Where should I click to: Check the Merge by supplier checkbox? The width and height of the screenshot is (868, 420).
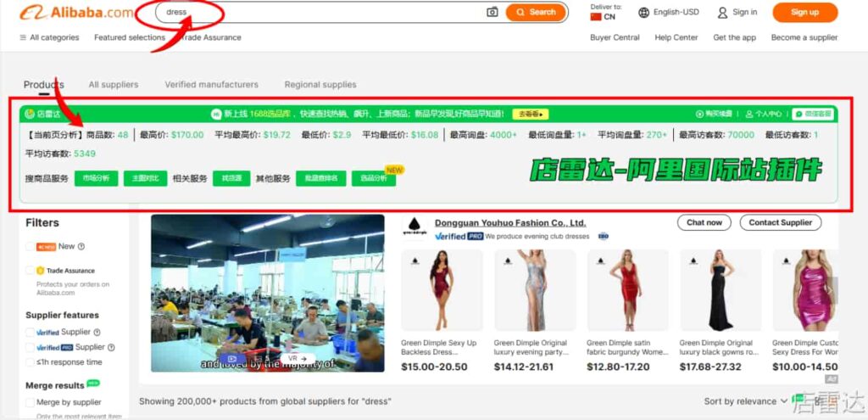[x=30, y=402]
